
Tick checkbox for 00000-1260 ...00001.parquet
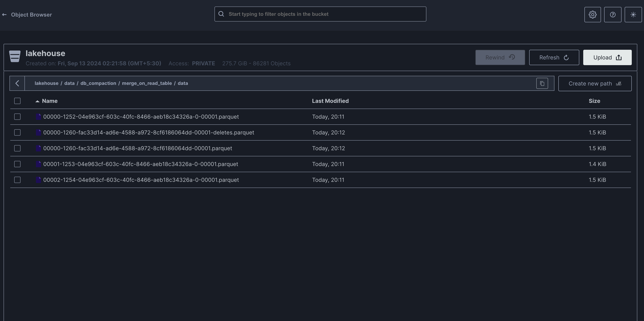coord(17,148)
